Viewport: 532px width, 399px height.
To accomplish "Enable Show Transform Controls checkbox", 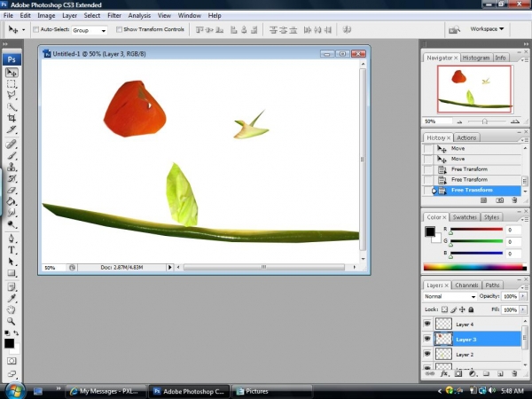I will 119,29.
